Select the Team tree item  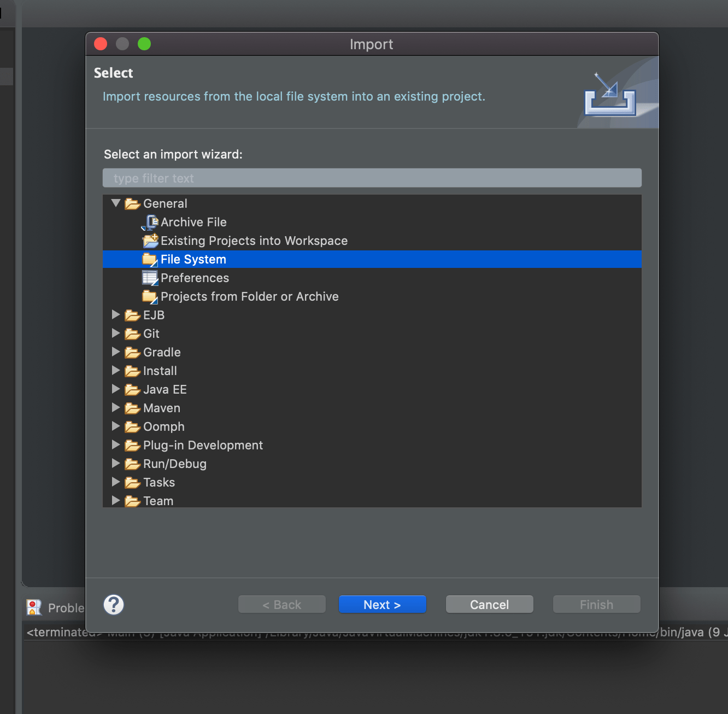pyautogui.click(x=157, y=500)
